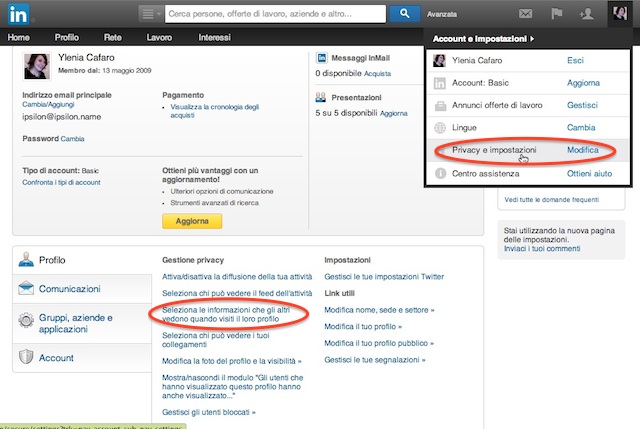This screenshot has width=640, height=429.
Task: Open Gestisci gli utenti bloccati link
Action: 208,411
